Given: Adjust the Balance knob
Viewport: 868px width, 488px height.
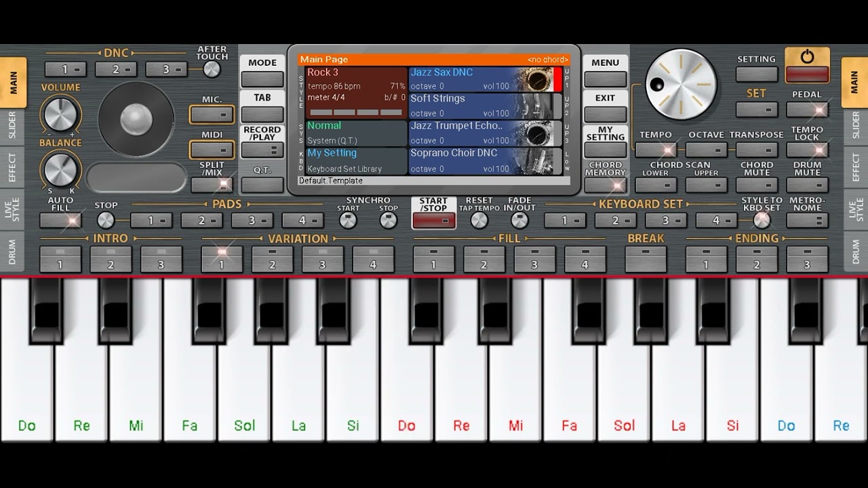Looking at the screenshot, I should (60, 169).
